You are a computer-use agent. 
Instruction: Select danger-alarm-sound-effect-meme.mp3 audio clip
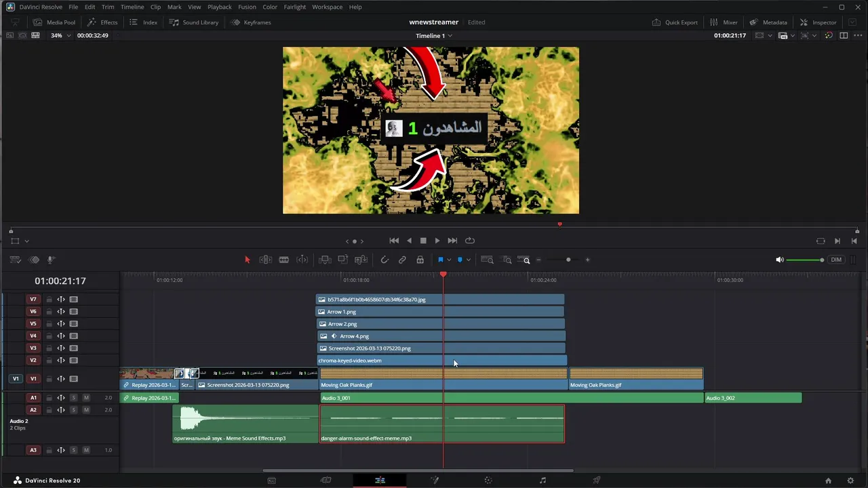click(x=442, y=424)
